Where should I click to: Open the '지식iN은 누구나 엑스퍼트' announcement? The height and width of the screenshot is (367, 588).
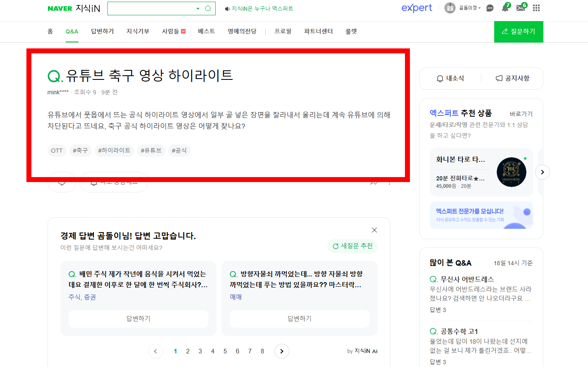point(259,9)
